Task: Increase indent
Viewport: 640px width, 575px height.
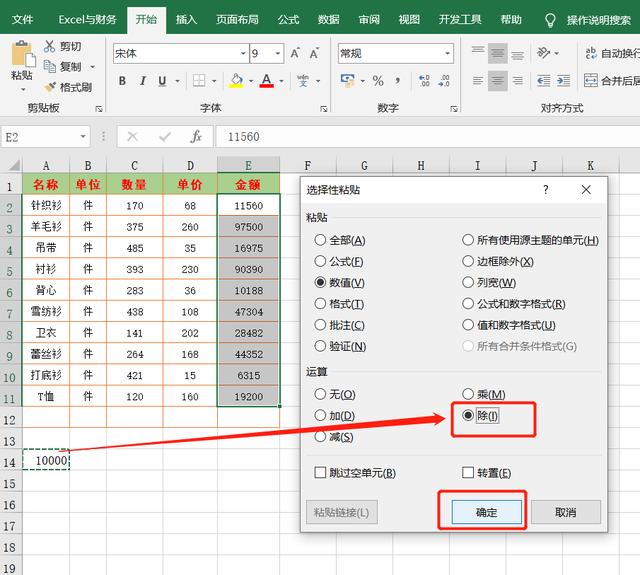Action: [564, 81]
